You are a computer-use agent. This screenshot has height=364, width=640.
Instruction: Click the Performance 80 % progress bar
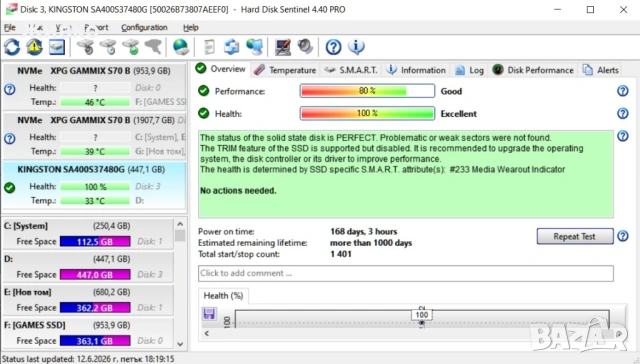point(367,91)
